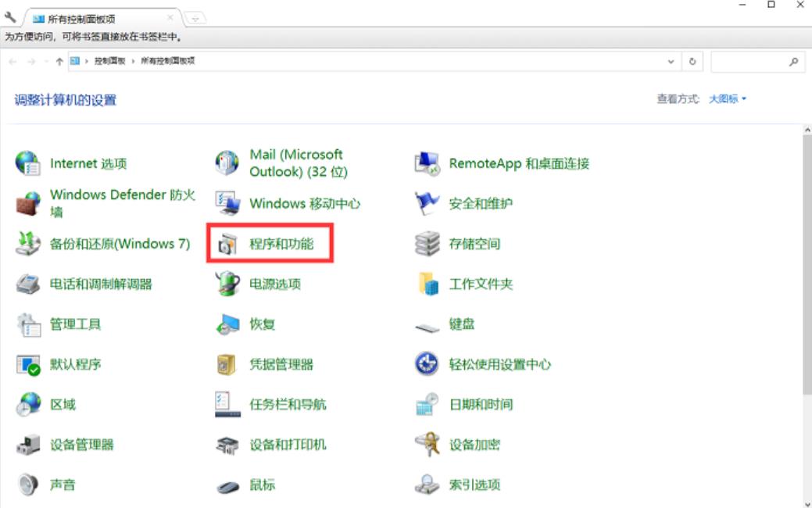812x508 pixels.
Task: Open the 电源选项 link text
Action: coord(275,284)
